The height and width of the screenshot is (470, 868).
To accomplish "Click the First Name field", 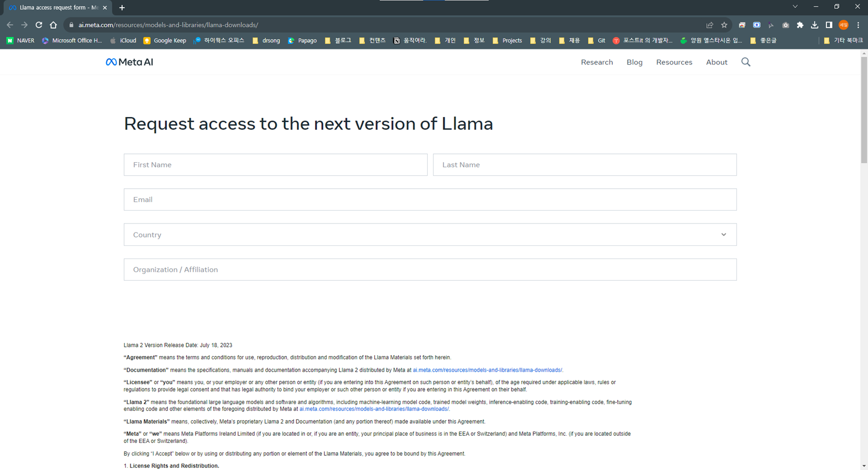I will (275, 165).
